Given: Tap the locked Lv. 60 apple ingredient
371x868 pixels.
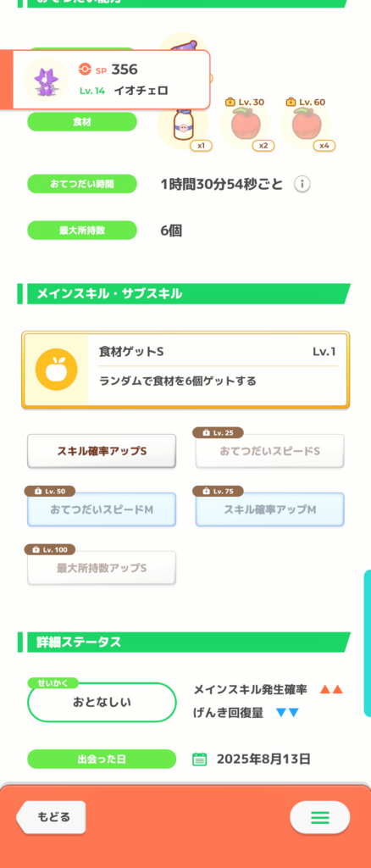Looking at the screenshot, I should [305, 125].
